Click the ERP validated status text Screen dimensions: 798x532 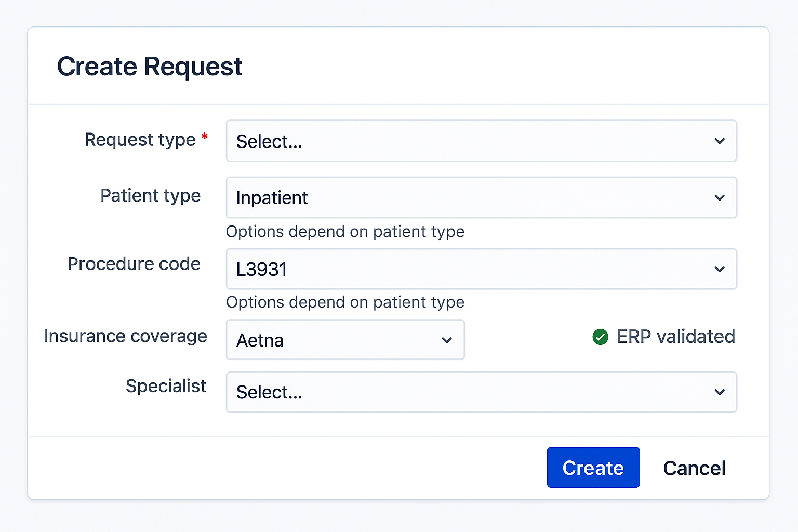coord(676,337)
